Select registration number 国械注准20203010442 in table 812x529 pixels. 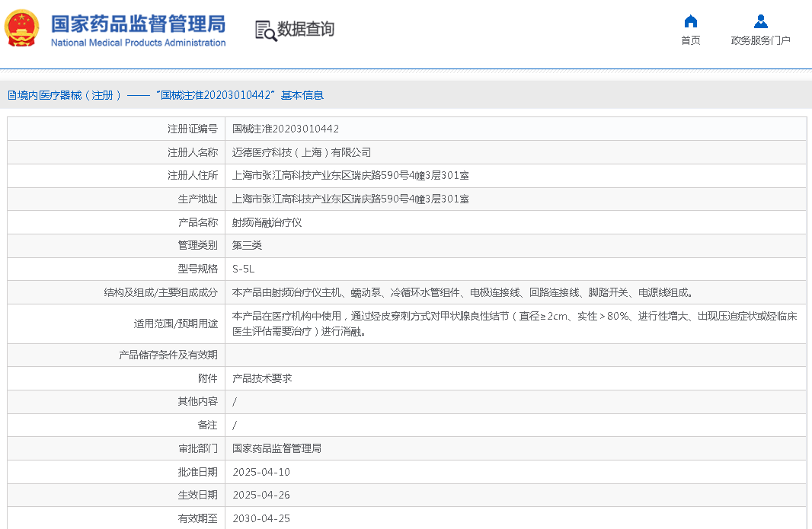click(285, 129)
